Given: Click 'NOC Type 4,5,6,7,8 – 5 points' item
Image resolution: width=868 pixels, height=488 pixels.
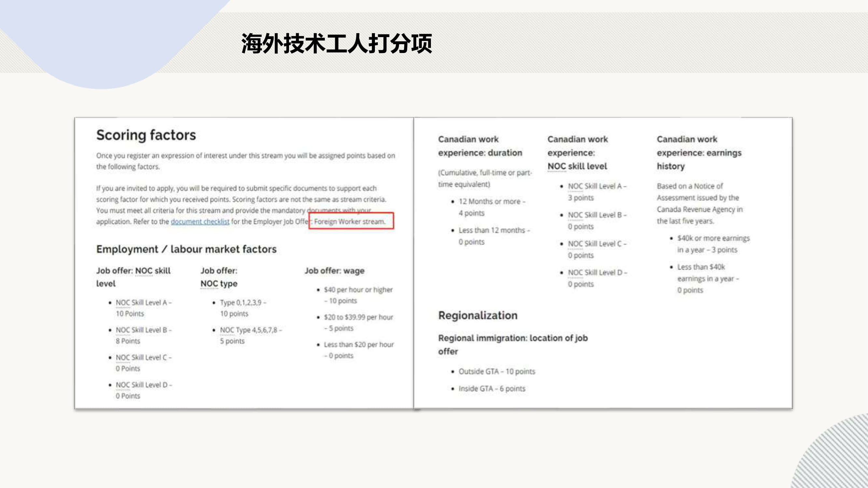Looking at the screenshot, I should 251,335.
